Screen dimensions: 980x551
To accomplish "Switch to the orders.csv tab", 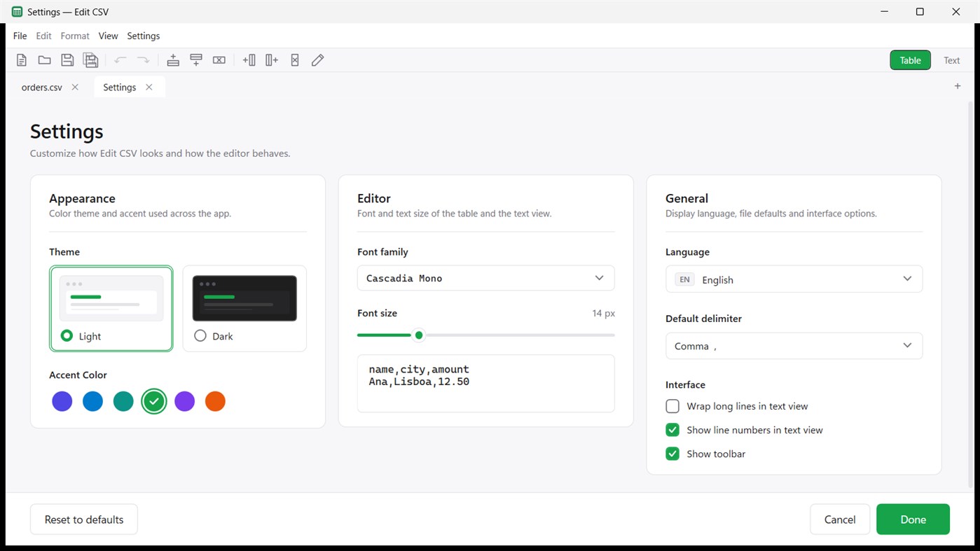I will 42,88.
